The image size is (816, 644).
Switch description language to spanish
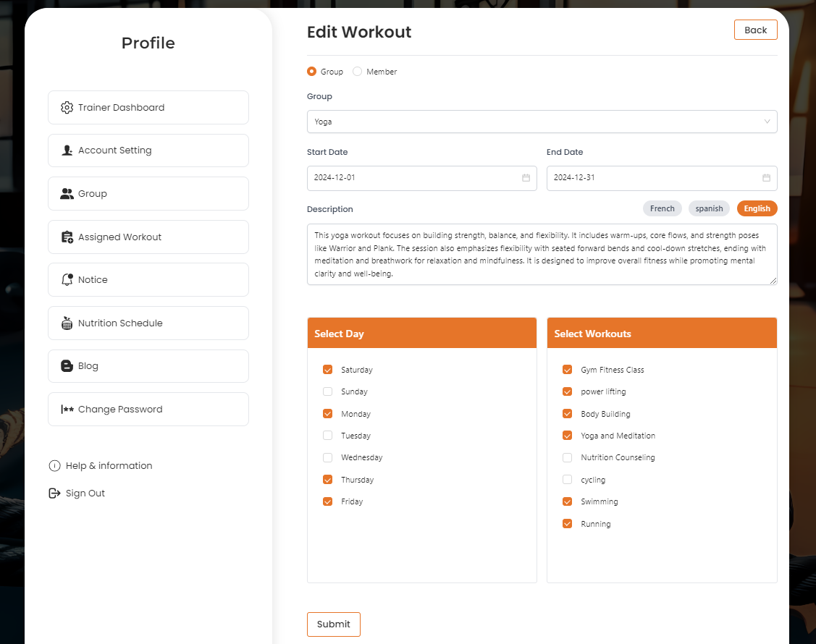click(x=709, y=208)
